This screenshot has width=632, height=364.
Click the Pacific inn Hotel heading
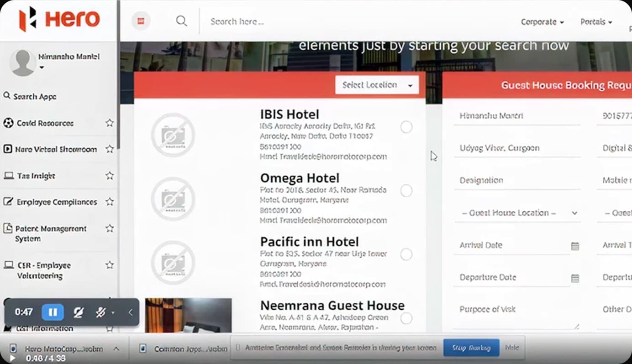(x=309, y=242)
